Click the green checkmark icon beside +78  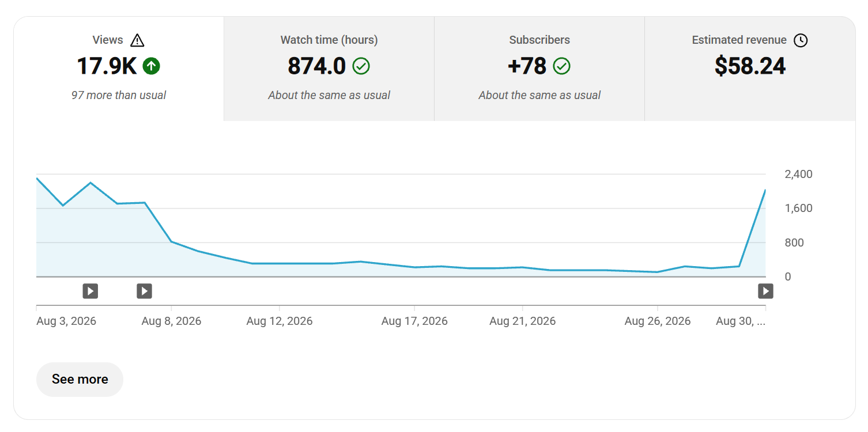point(561,66)
